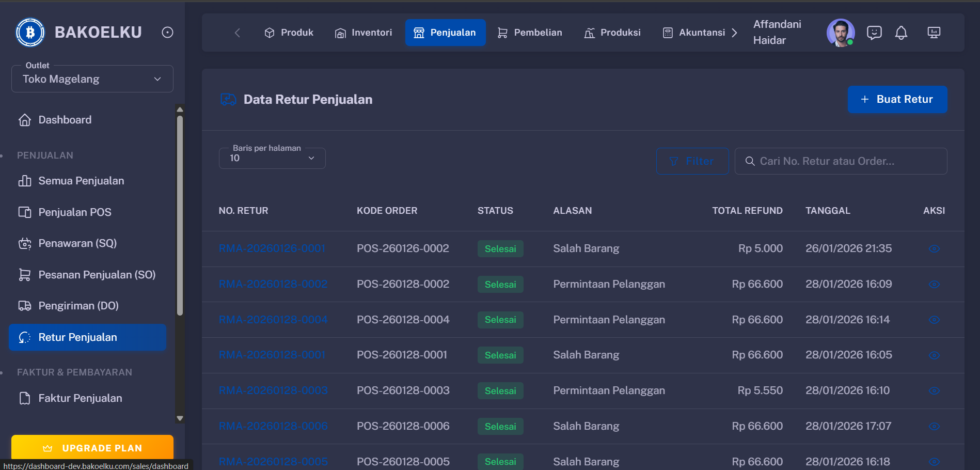Open detail view for the POS-260128-0006 return
The image size is (980, 470).
935,426
